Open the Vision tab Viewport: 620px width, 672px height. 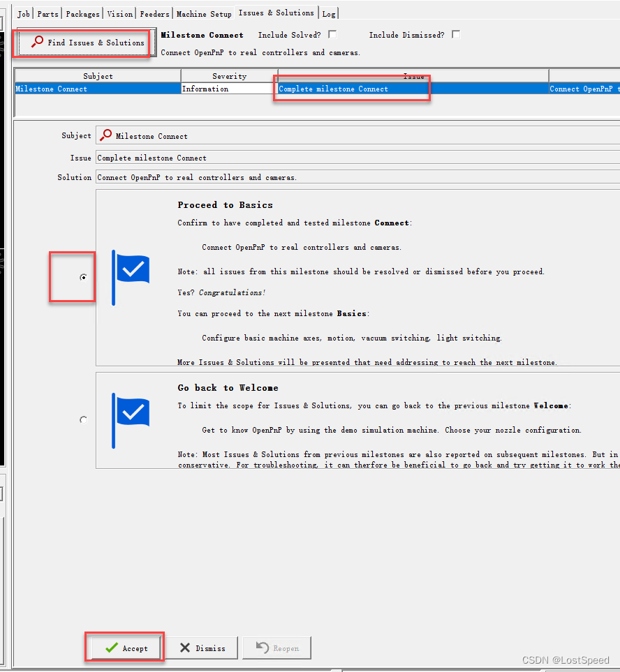pyautogui.click(x=119, y=12)
